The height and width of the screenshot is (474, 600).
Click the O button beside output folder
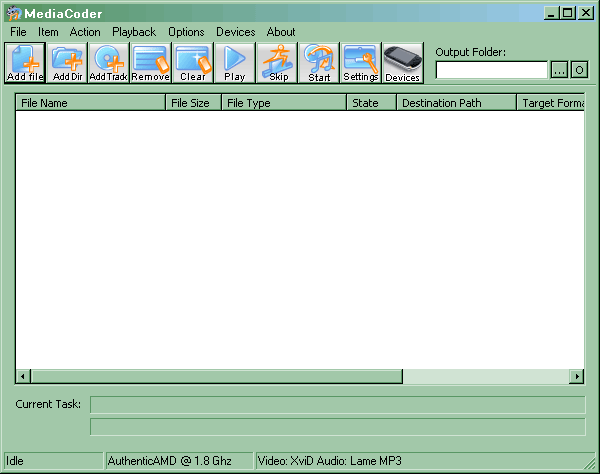click(580, 70)
